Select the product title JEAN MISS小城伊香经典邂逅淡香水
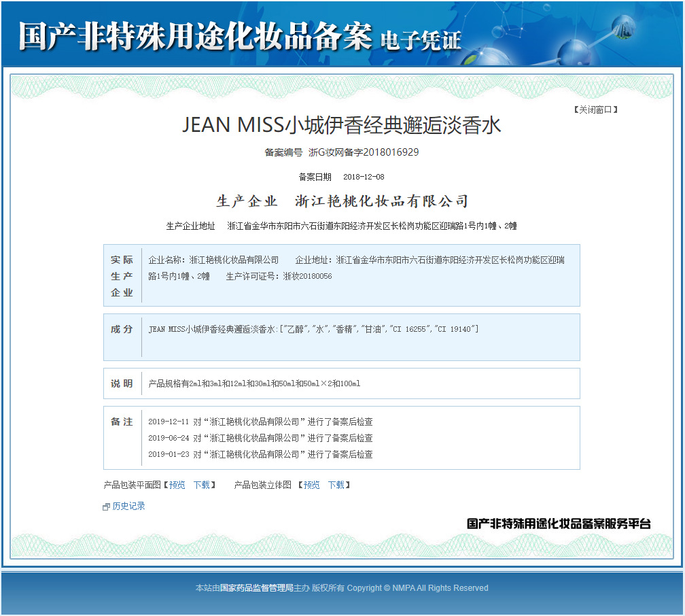The image size is (685, 616). pyautogui.click(x=341, y=125)
